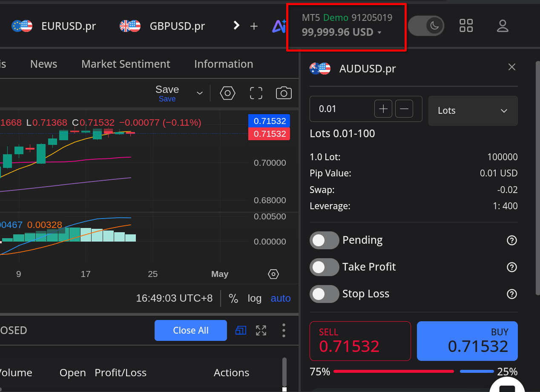Click the Swap value -0.02
The width and height of the screenshot is (540, 392).
[x=508, y=190]
